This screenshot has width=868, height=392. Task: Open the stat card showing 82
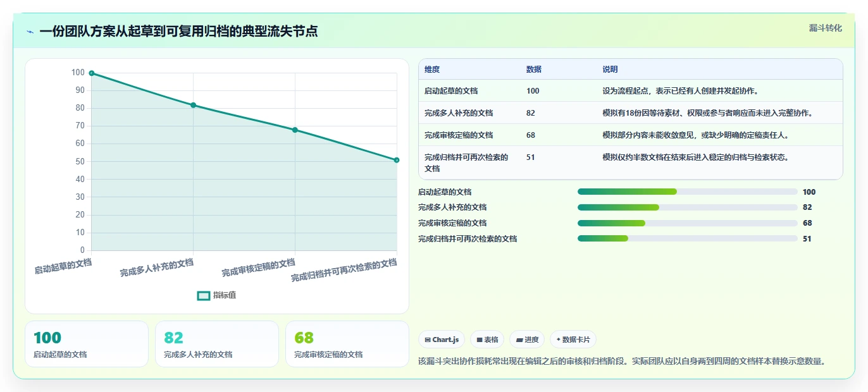click(217, 344)
